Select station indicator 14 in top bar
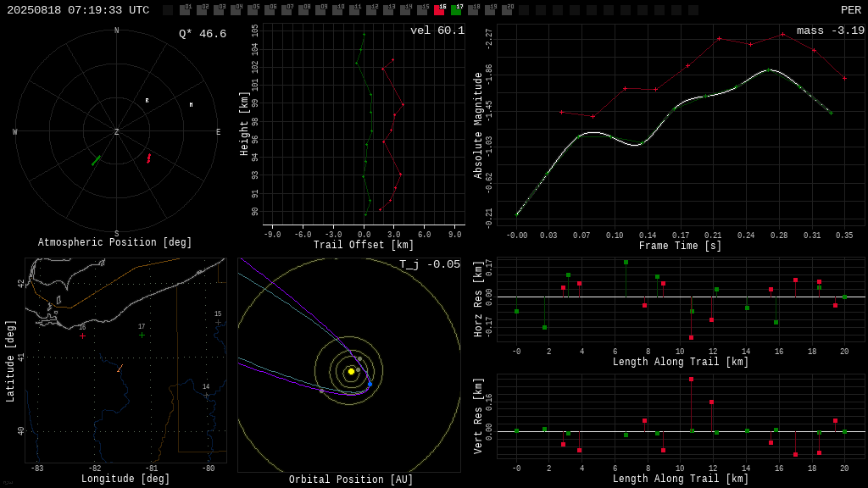 (405, 9)
